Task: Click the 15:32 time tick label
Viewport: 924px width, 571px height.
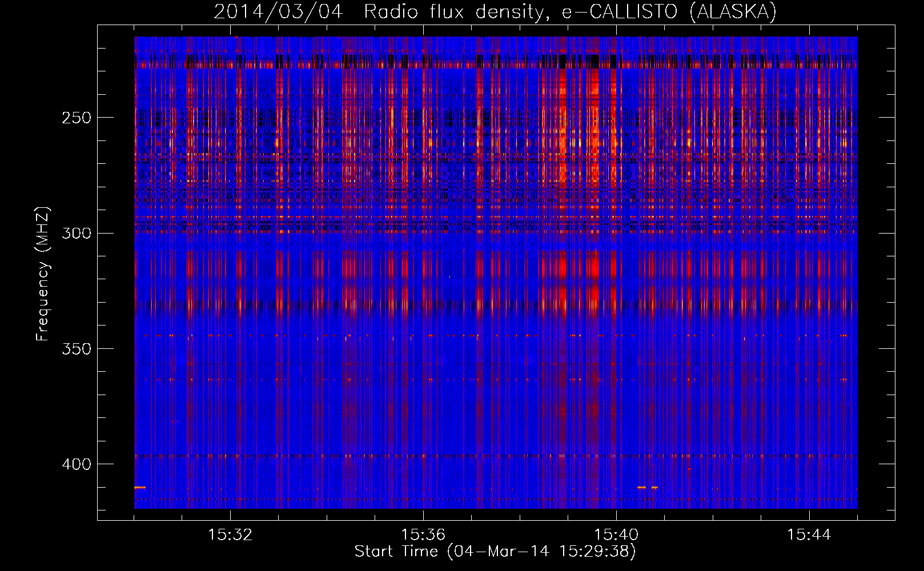Action: (x=230, y=535)
